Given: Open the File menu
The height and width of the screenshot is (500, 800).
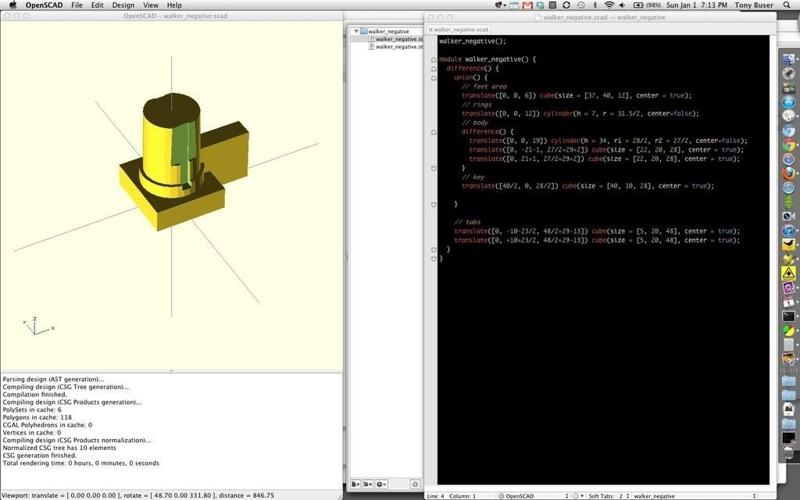Looking at the screenshot, I should tap(77, 5).
